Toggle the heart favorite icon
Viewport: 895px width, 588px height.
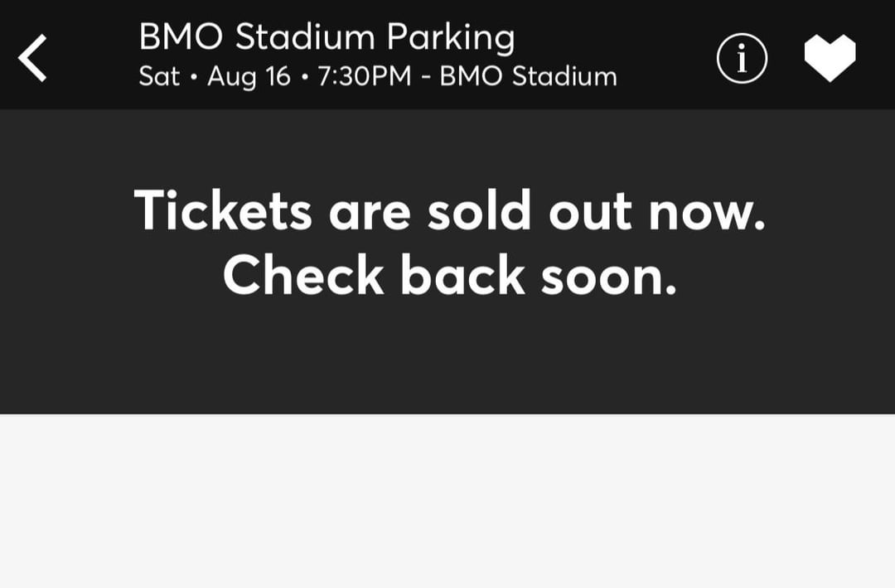(830, 59)
